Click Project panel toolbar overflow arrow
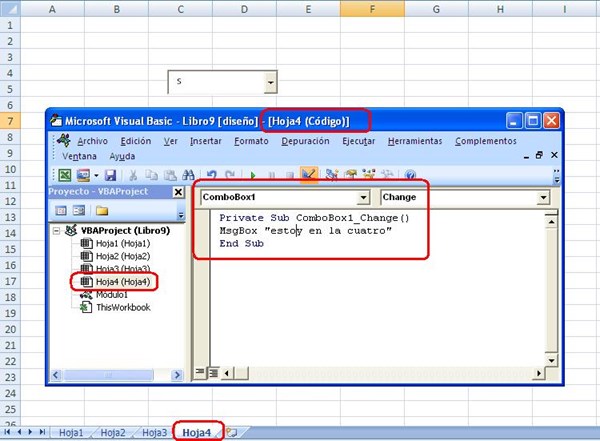 coord(181,215)
